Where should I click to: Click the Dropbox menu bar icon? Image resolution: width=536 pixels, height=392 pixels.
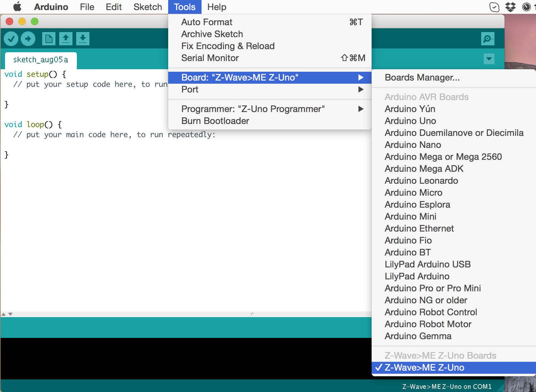tap(510, 7)
